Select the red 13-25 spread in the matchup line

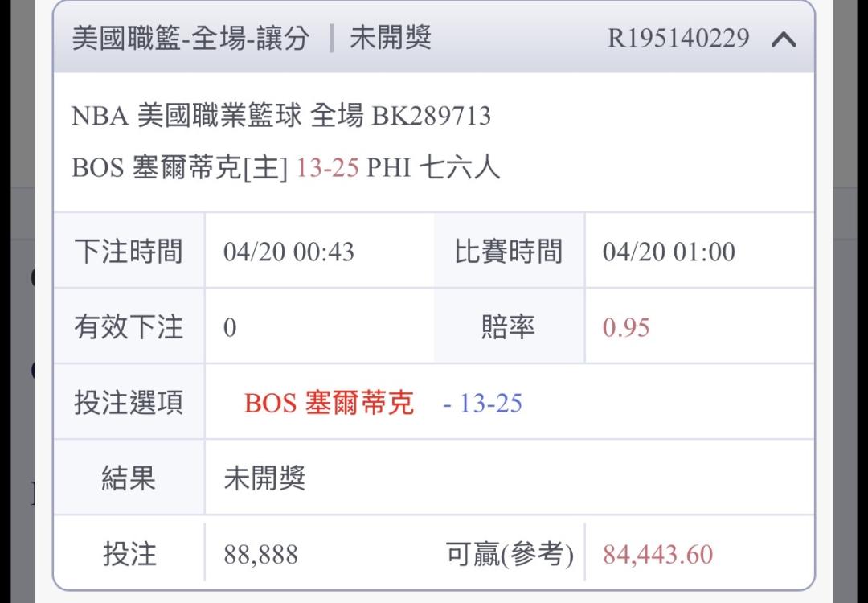[327, 168]
